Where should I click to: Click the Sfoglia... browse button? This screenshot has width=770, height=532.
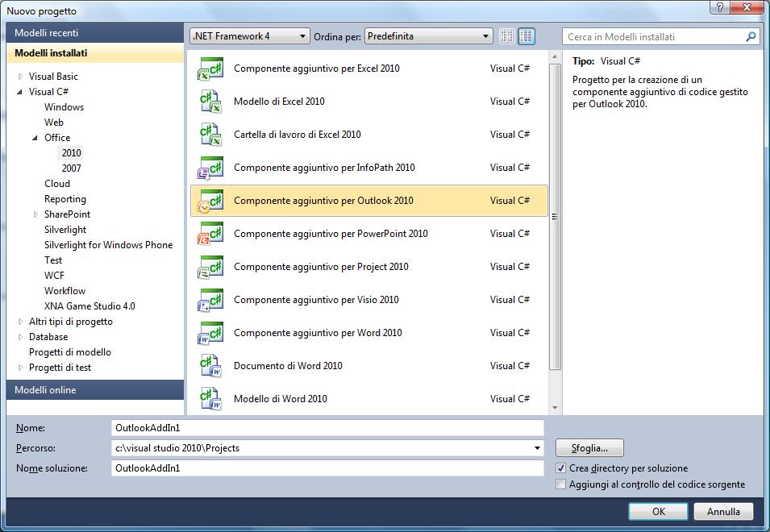click(589, 448)
